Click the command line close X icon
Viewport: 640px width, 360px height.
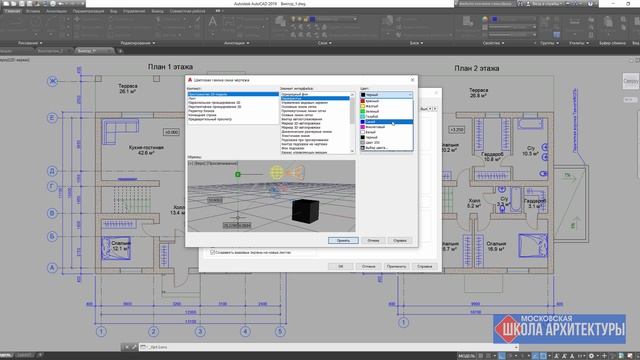click(127, 347)
